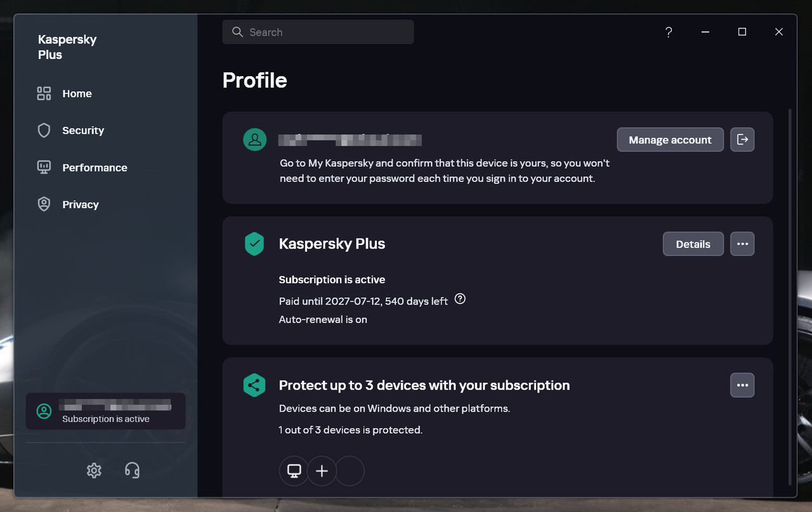Click the Kaspersky Plus logo title in sidebar
Screen dimensions: 812x512
tap(67, 47)
